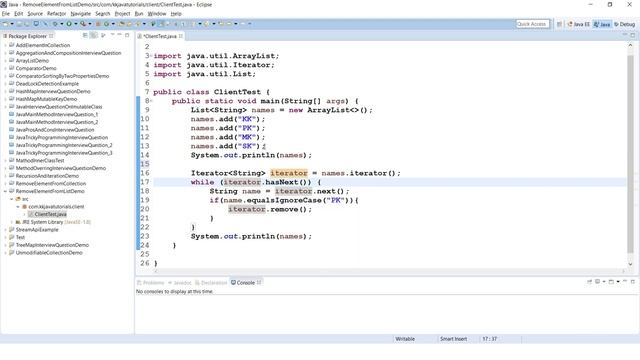Click the New Java Class green icon
The image size is (640, 360).
click(107, 24)
